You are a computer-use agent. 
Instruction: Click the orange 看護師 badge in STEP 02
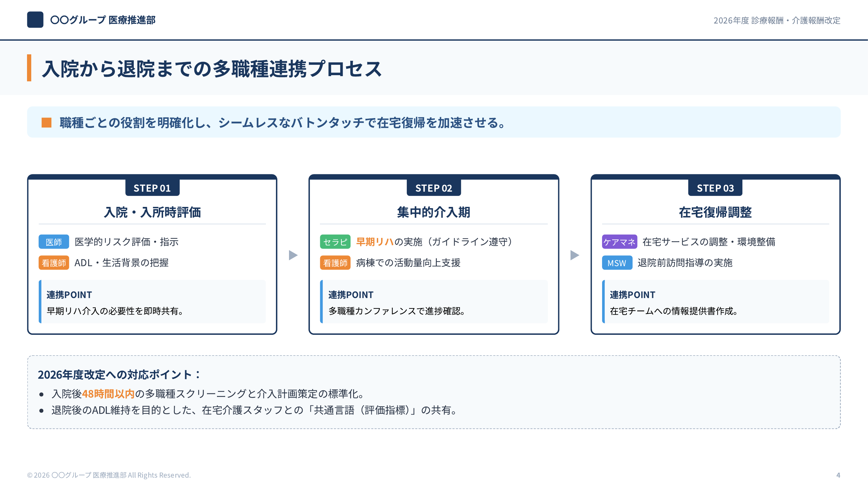point(335,263)
